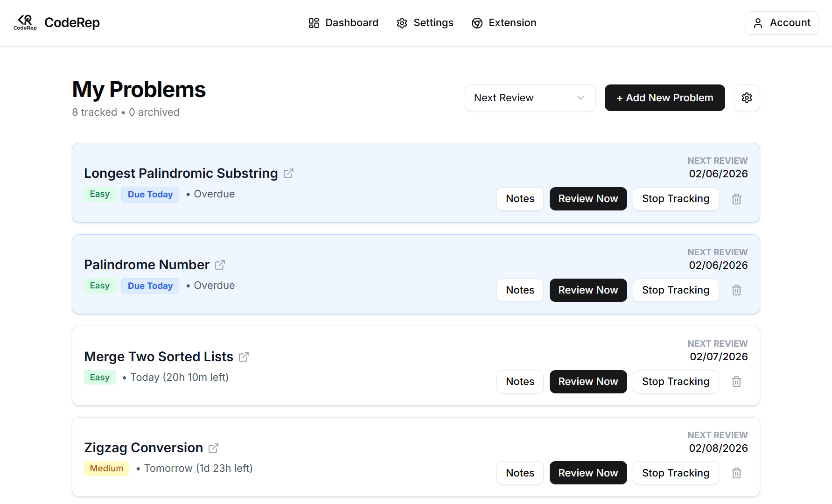
Task: Open the Next Review chevron selector
Action: tap(580, 98)
